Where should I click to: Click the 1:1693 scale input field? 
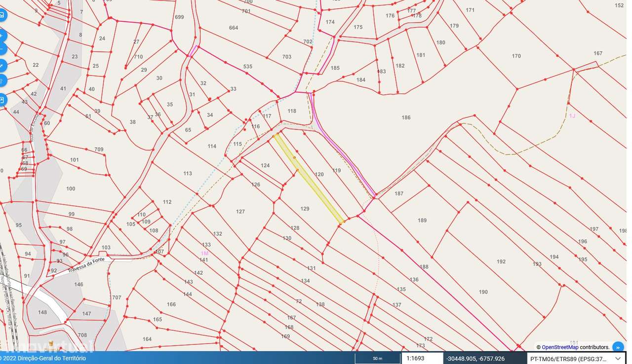point(422,359)
